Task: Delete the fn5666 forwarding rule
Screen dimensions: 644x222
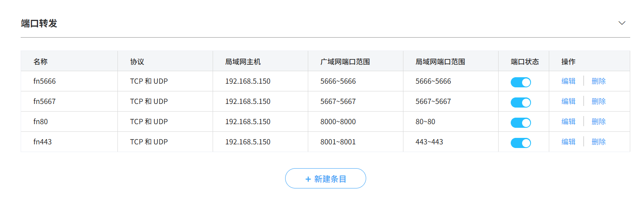Action: [x=599, y=81]
